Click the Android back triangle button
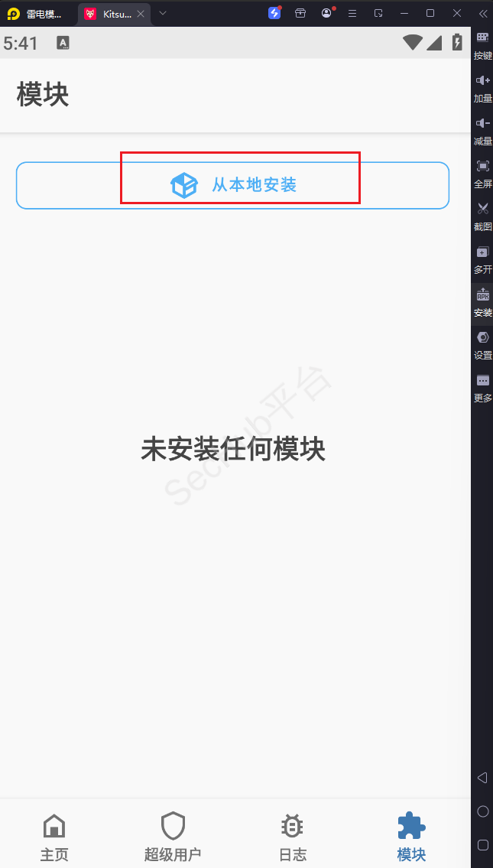 [x=482, y=777]
